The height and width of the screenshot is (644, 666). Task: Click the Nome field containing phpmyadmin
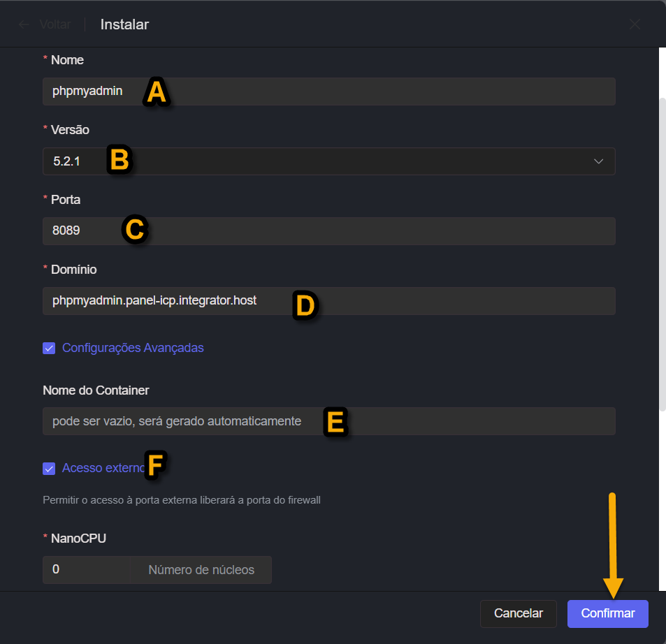328,92
